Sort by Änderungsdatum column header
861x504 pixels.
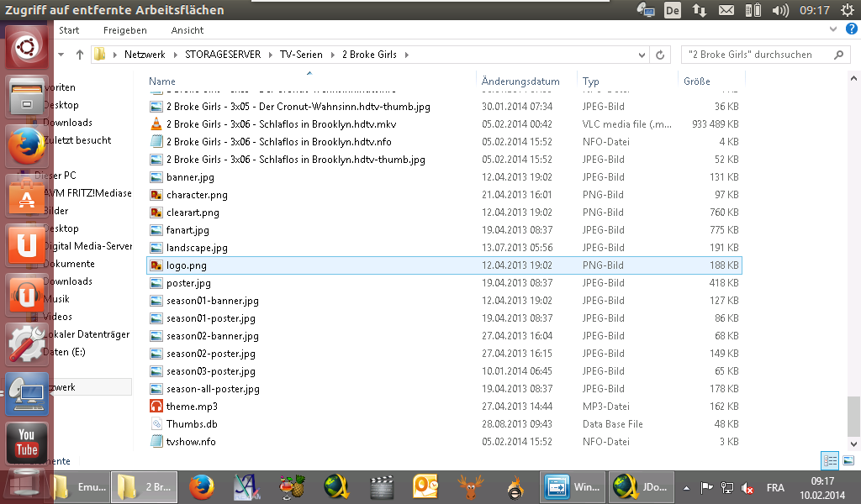click(520, 81)
